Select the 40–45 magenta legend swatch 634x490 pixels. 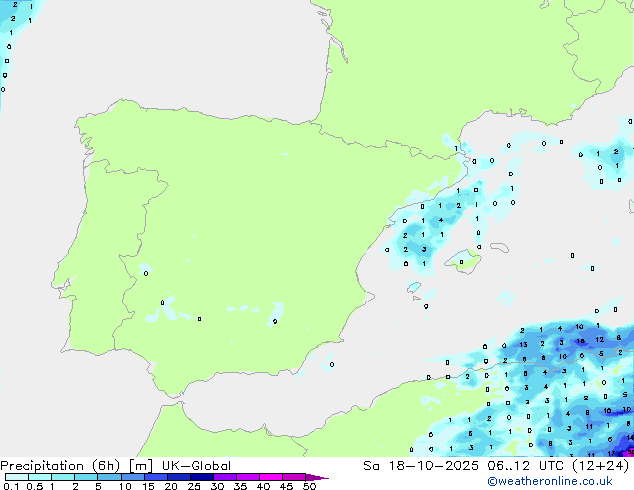[x=271, y=477]
